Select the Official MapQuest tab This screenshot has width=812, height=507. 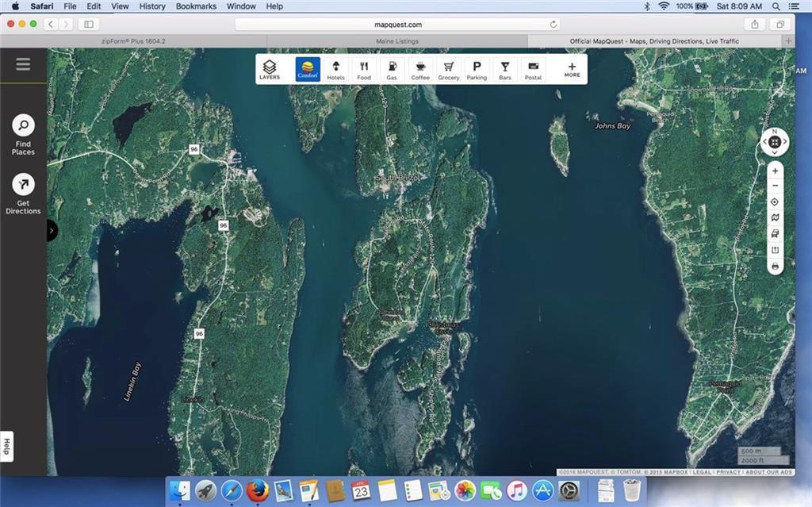[654, 41]
